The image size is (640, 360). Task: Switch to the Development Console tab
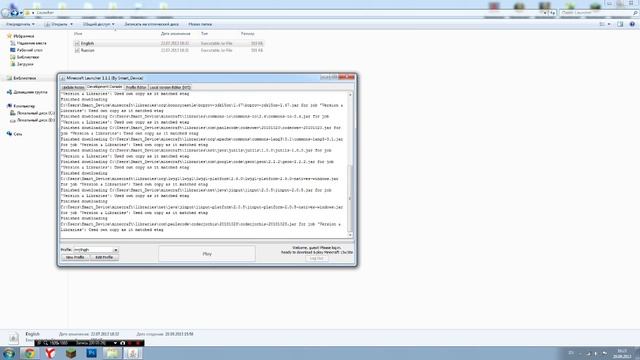point(105,87)
